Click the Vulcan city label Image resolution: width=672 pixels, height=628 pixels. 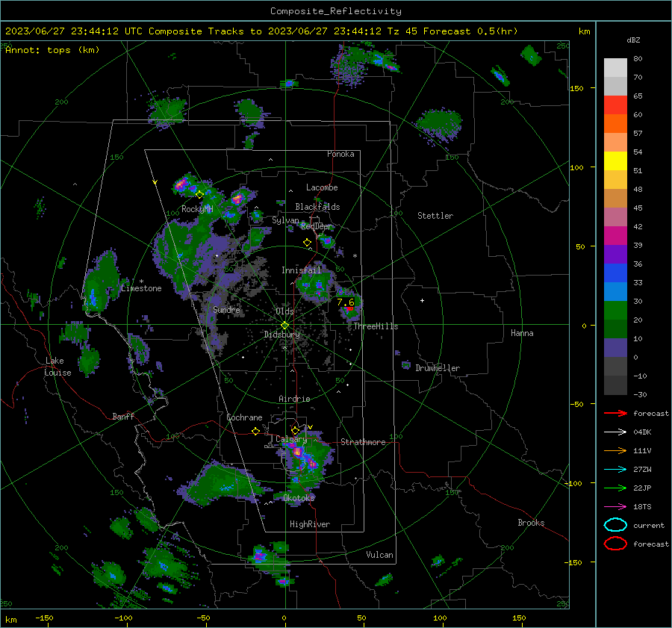(380, 554)
